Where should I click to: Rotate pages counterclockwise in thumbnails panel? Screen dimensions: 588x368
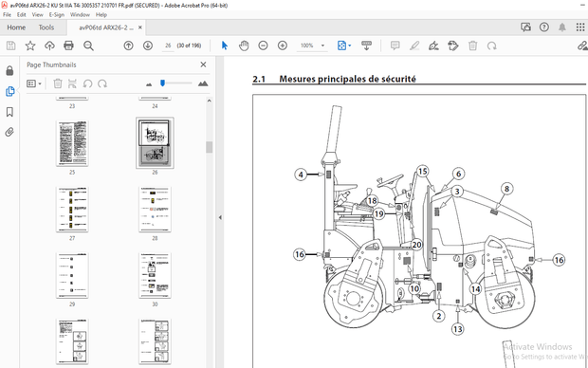[87, 83]
